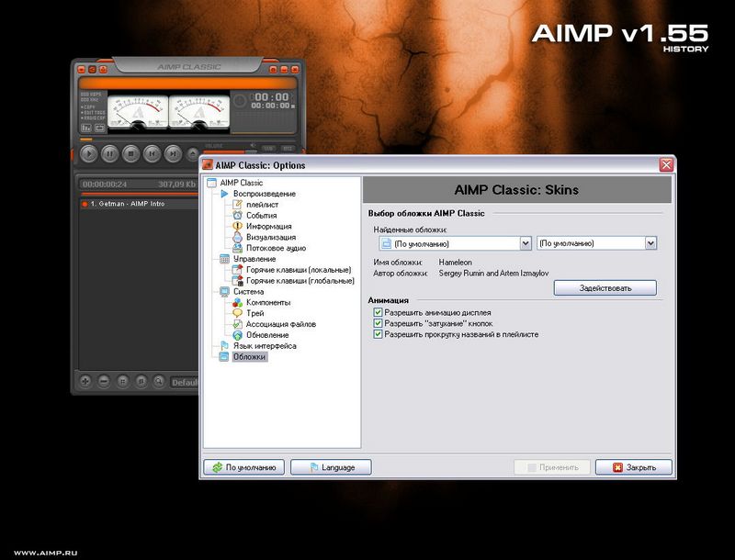Click the EDIT TAGS label in player display
The image size is (735, 560).
pyautogui.click(x=94, y=112)
